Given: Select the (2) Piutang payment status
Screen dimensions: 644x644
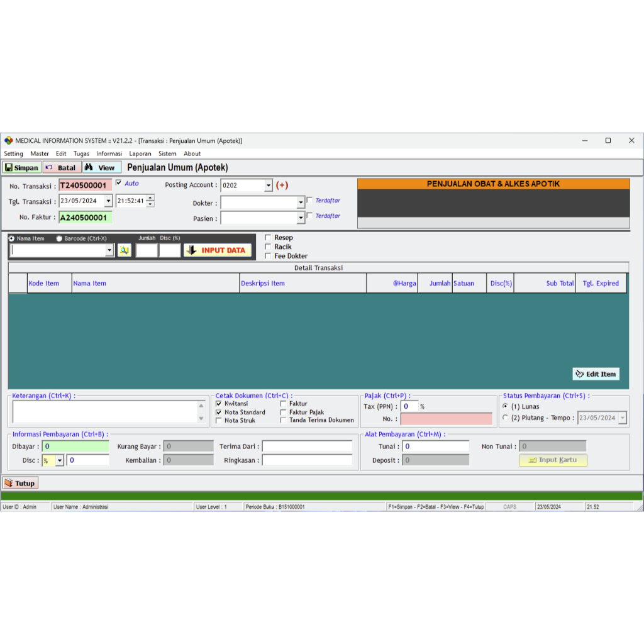Looking at the screenshot, I should click(x=505, y=418).
